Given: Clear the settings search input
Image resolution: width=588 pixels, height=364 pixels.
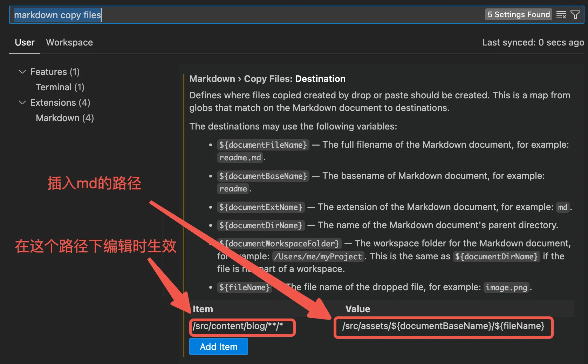Looking at the screenshot, I should click(561, 14).
